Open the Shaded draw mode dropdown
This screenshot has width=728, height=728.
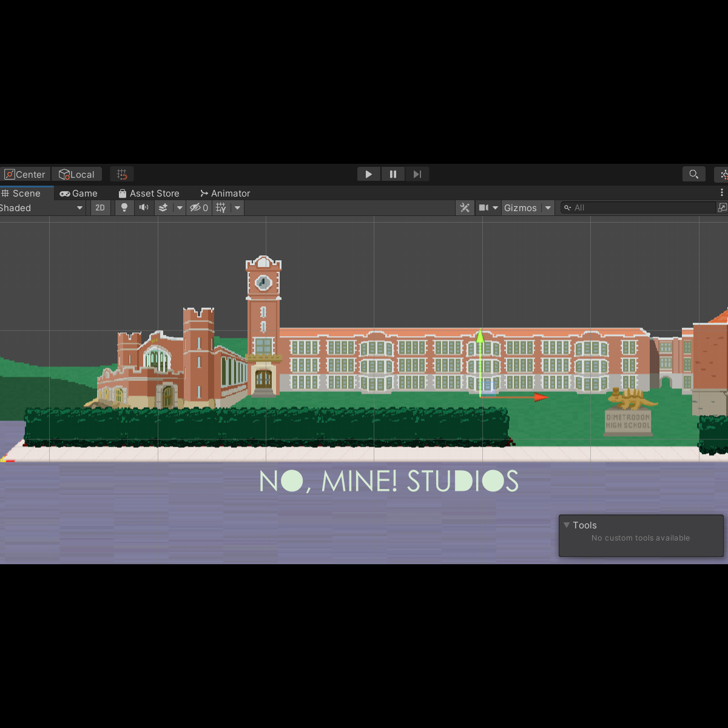click(41, 207)
